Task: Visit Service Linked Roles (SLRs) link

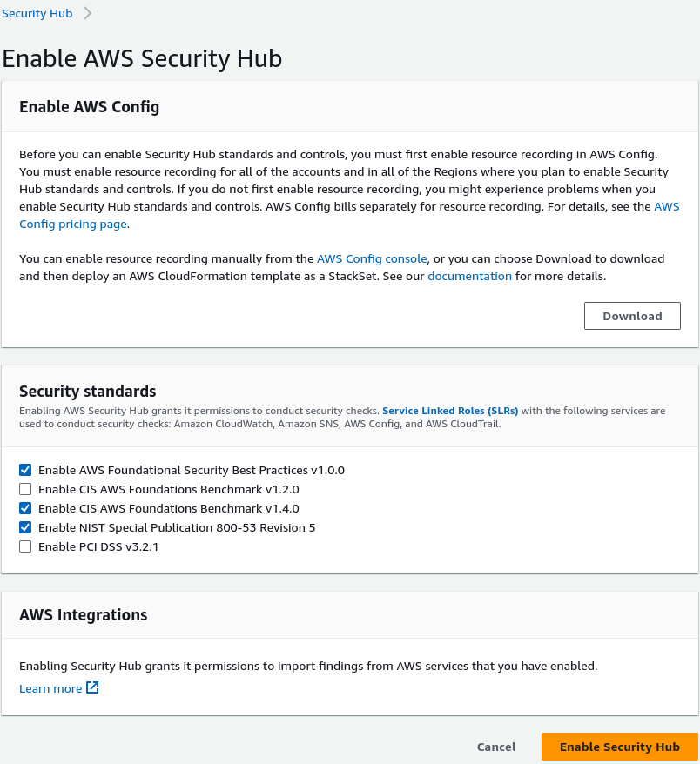Action: pos(450,410)
